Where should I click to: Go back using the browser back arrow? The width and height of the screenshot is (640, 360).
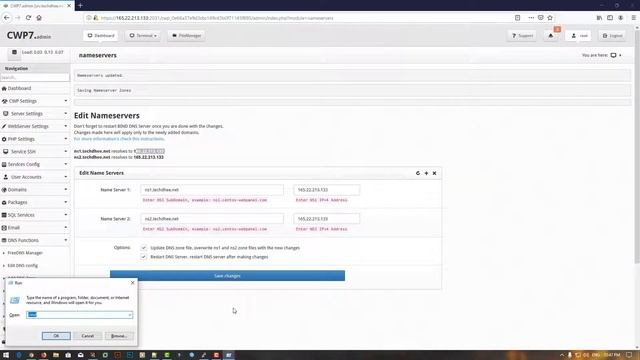click(x=7, y=18)
